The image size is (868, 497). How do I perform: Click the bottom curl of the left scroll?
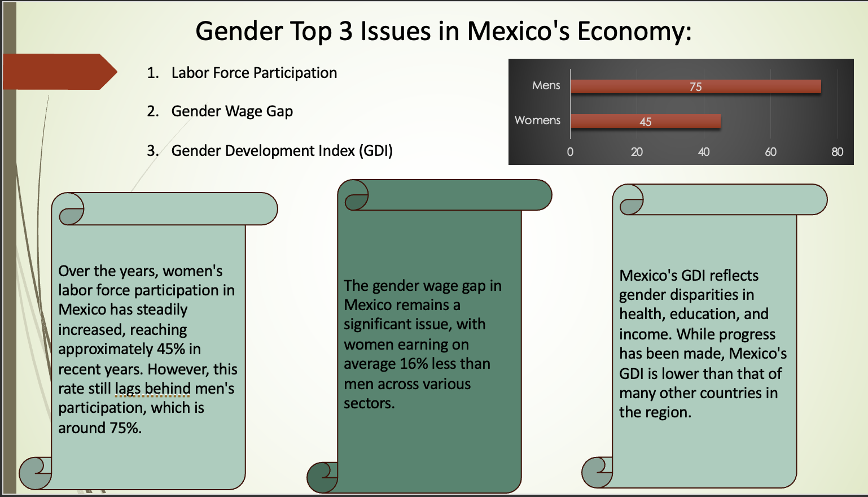pos(37,473)
